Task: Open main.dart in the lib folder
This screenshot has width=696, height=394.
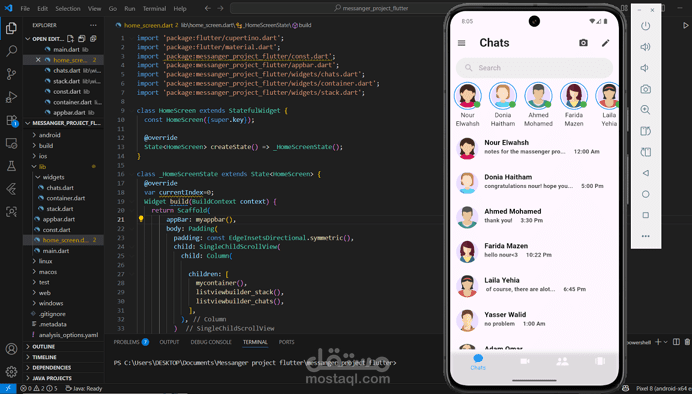Action: pos(55,251)
